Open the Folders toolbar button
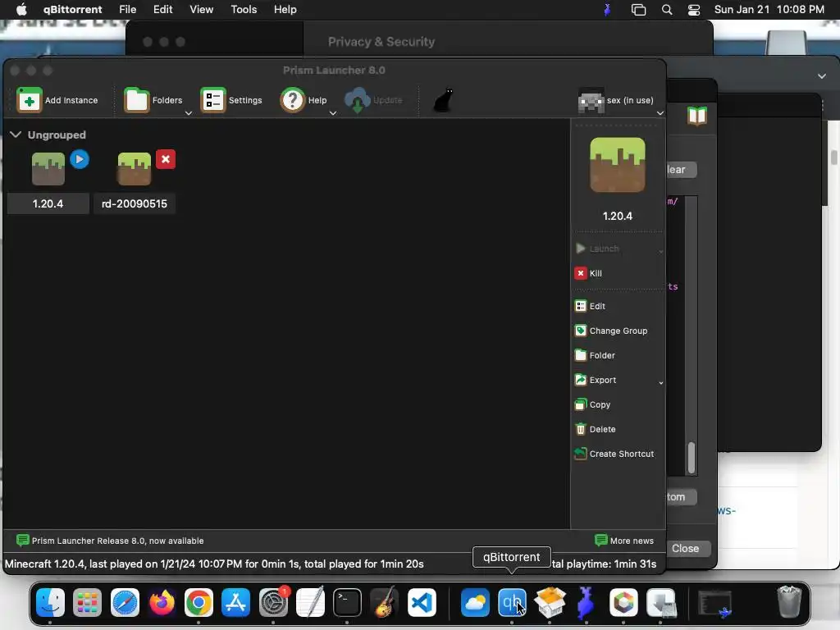 (x=153, y=100)
